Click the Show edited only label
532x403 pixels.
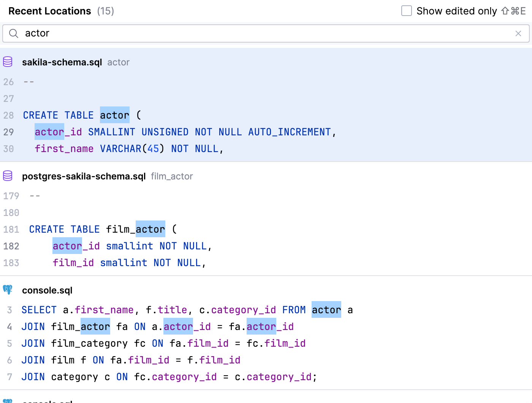pyautogui.click(x=457, y=11)
